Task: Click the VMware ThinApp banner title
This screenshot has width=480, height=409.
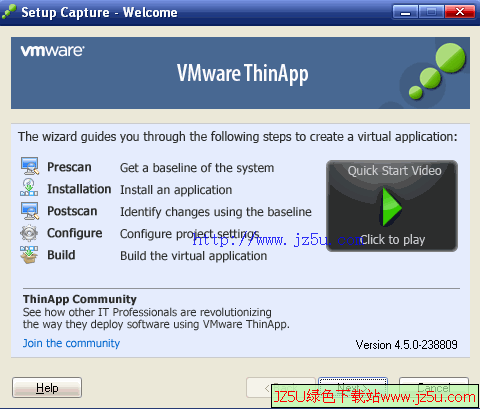Action: click(x=242, y=74)
